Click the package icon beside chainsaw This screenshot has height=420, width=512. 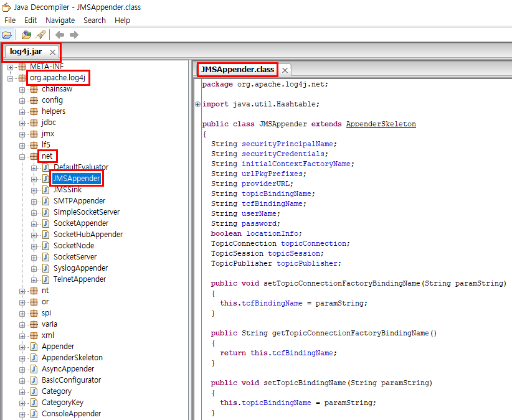coord(34,90)
